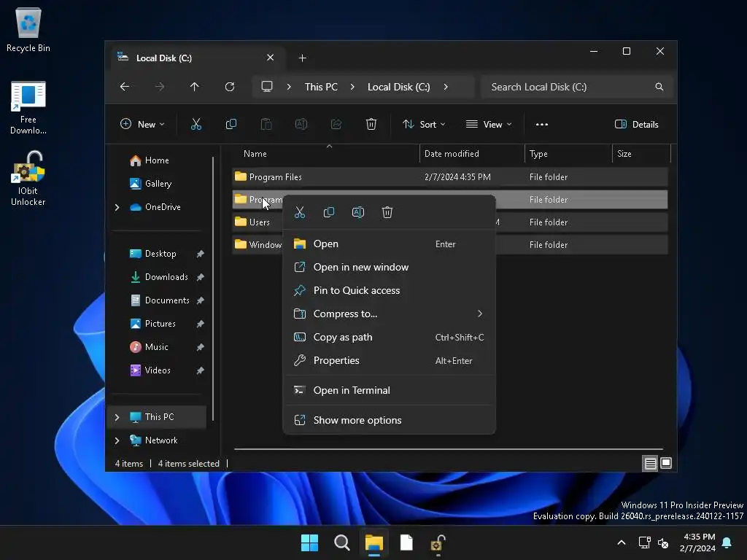The image size is (747, 560).
Task: Go back with the Back arrow
Action: click(125, 87)
